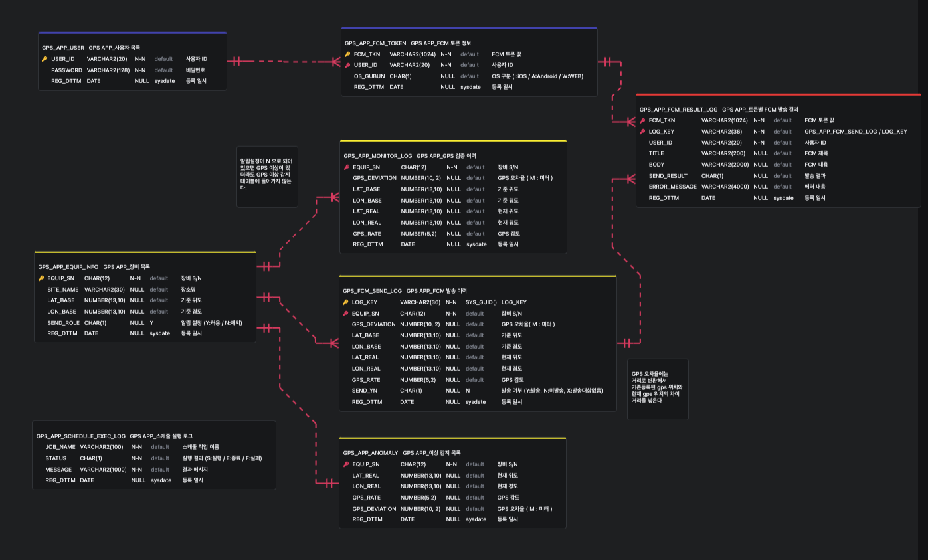The width and height of the screenshot is (928, 560).
Task: Click the 발송 여부 (Y:발송, N:미발송, X:발송대상없음) comment
Action: 552,391
